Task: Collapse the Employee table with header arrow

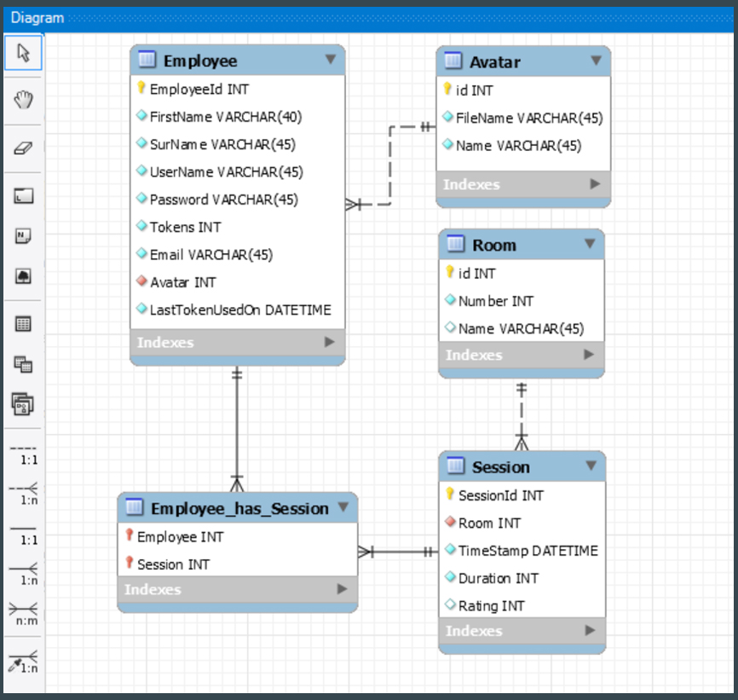Action: 331,60
